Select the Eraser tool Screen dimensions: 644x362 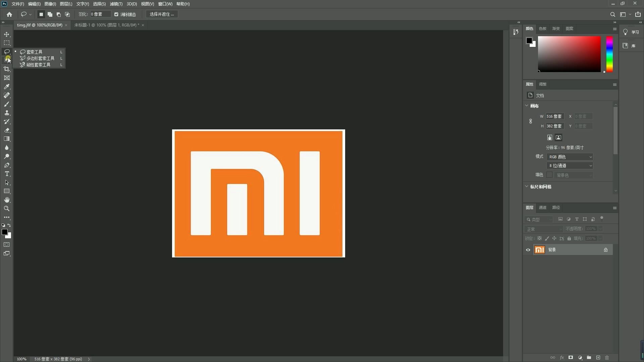tap(7, 130)
